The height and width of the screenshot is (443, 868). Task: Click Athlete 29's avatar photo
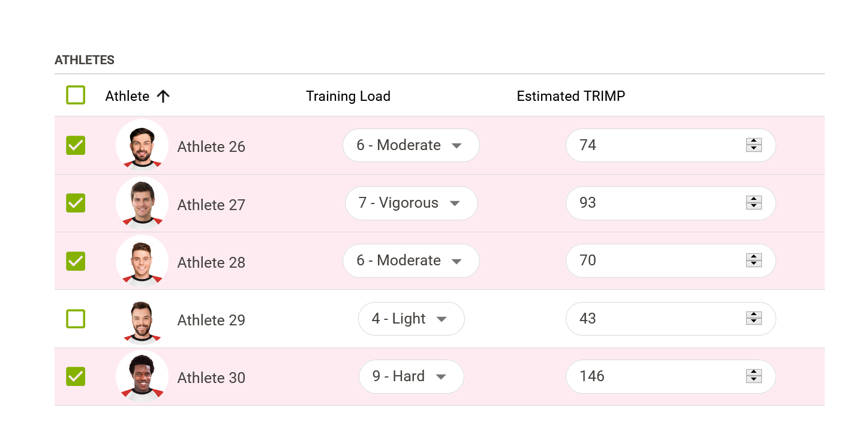click(142, 319)
